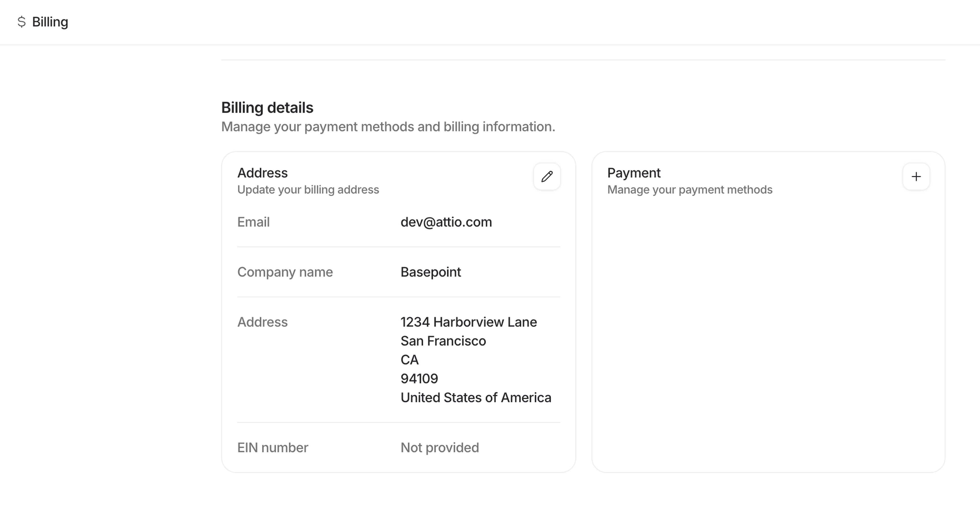Click the Update your billing address subtitle
980x506 pixels.
click(x=308, y=190)
